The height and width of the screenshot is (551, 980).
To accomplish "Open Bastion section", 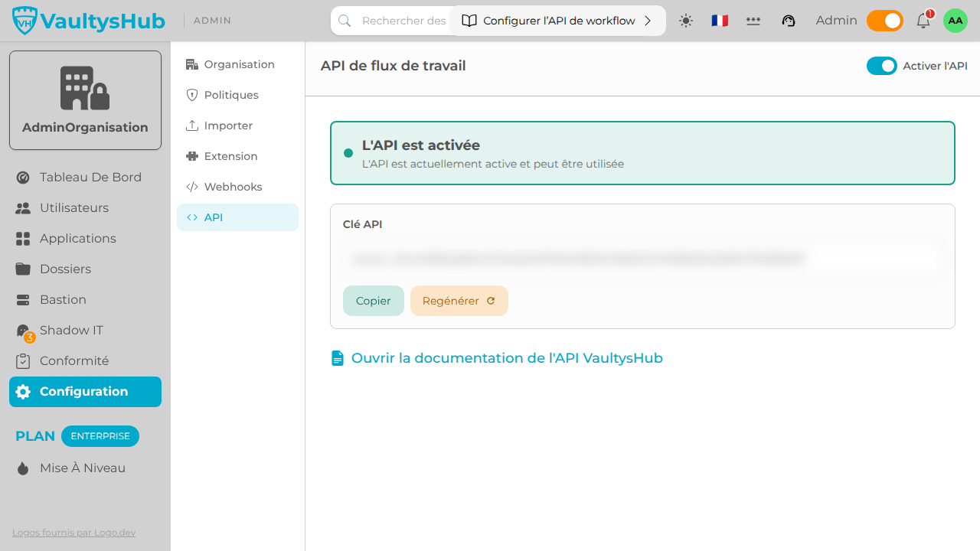I will tap(85, 299).
